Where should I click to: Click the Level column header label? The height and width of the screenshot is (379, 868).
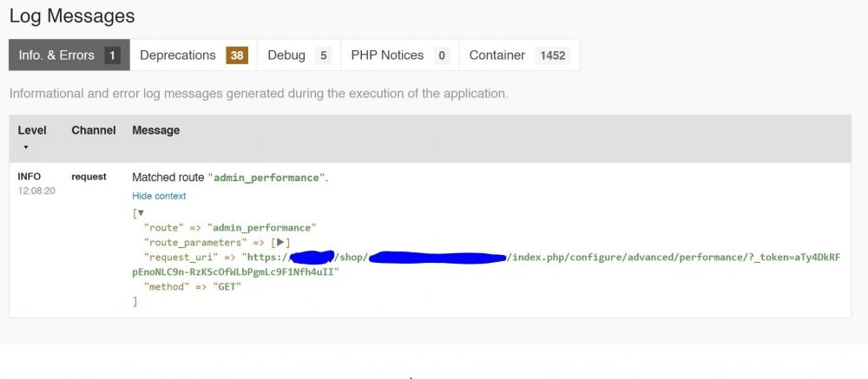[x=32, y=130]
